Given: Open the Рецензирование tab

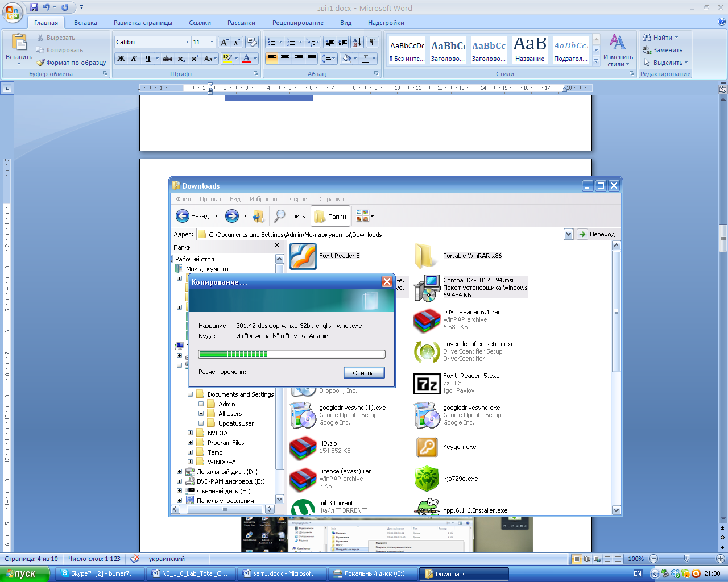Looking at the screenshot, I should coord(297,23).
